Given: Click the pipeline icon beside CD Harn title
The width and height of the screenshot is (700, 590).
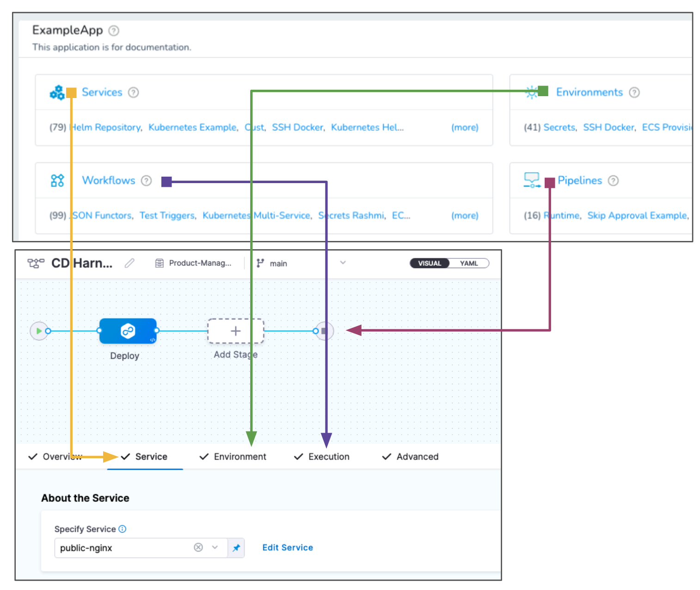Looking at the screenshot, I should pos(36,263).
